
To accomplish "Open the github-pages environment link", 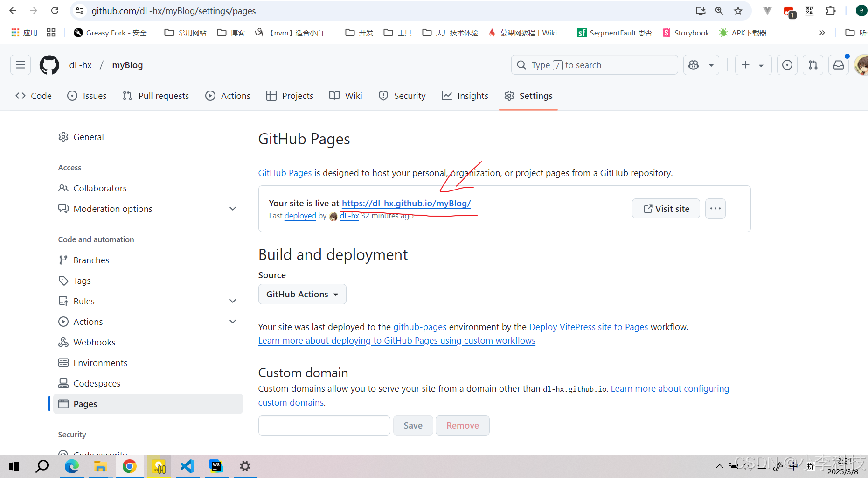I will click(x=420, y=327).
